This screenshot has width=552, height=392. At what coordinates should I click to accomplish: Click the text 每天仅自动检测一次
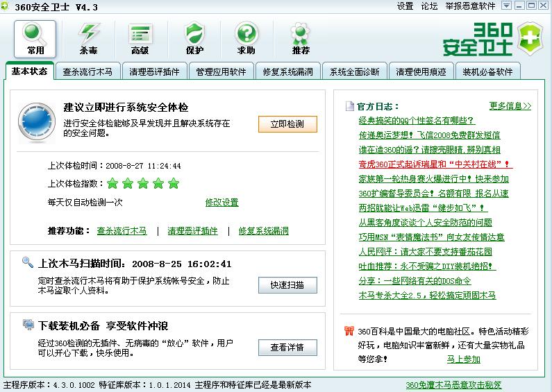(x=85, y=203)
